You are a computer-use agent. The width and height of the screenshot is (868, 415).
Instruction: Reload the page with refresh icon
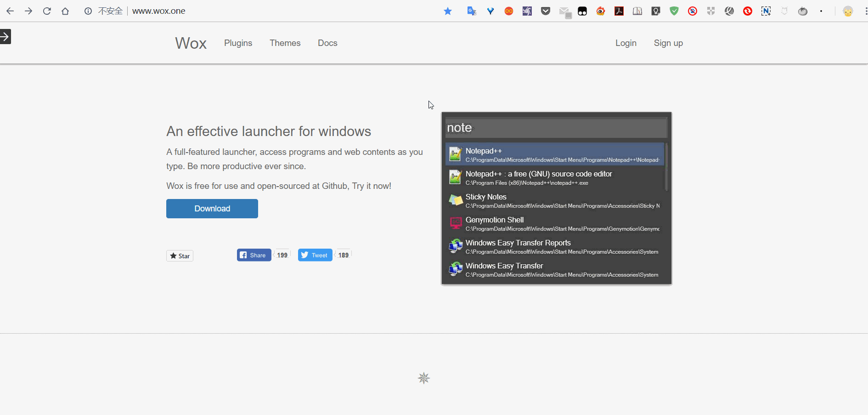click(47, 11)
